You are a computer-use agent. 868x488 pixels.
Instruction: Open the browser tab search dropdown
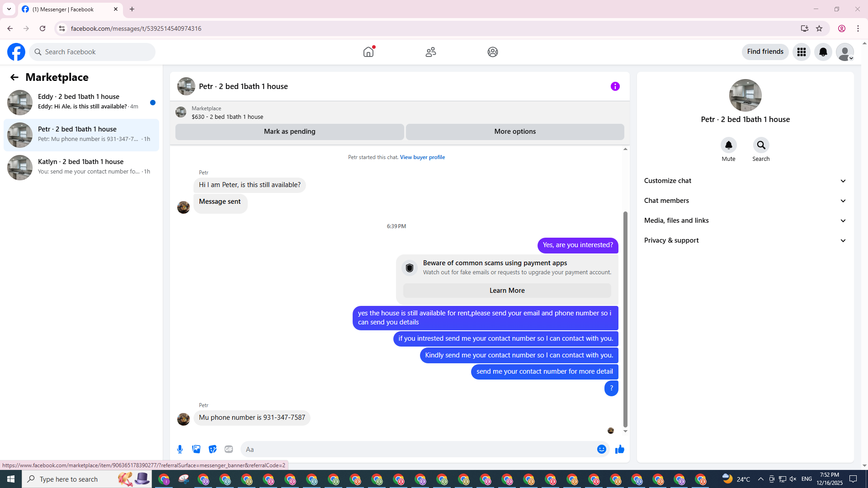click(9, 9)
